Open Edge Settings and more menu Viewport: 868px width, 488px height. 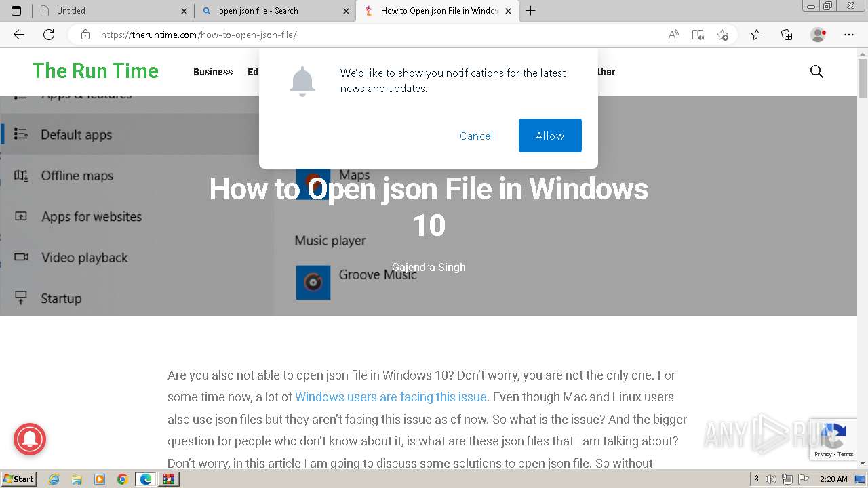849,35
